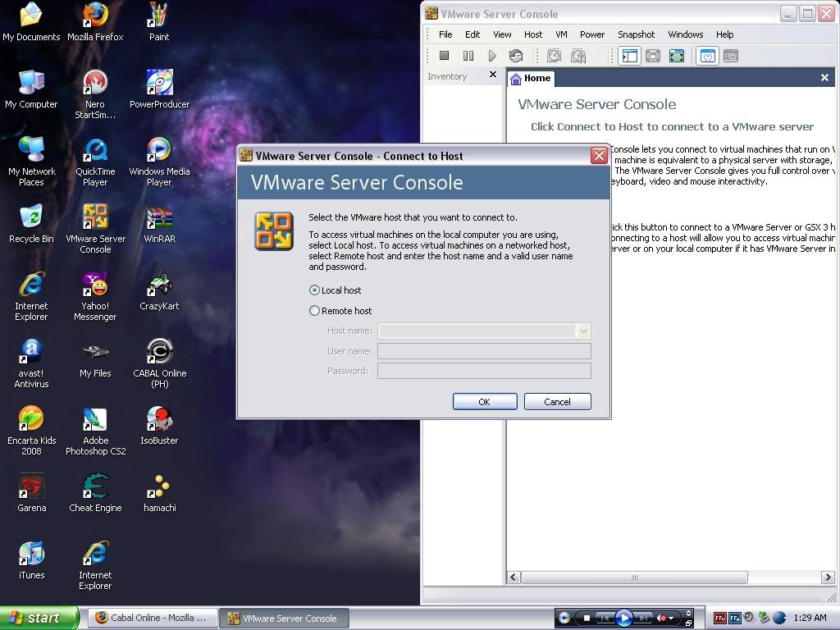Select the QuickTime Player desktop icon
Image resolution: width=840 pixels, height=630 pixels.
pos(95,162)
